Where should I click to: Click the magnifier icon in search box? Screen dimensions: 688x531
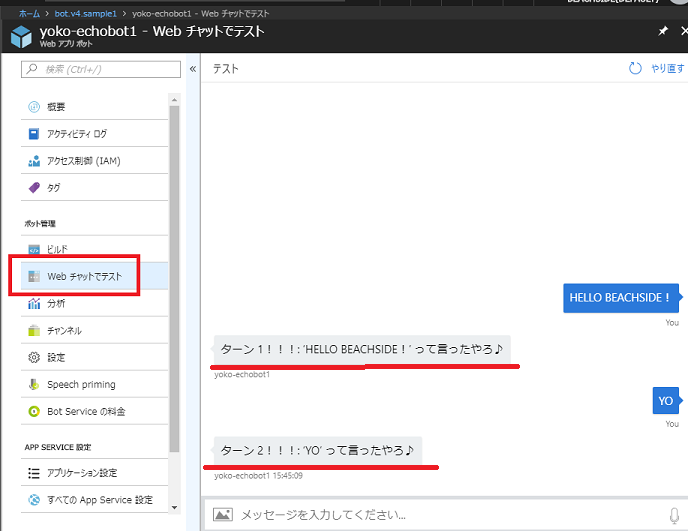click(32, 69)
